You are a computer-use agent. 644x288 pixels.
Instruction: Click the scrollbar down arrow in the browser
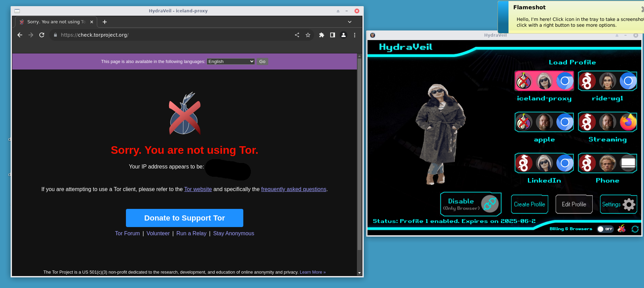[359, 273]
